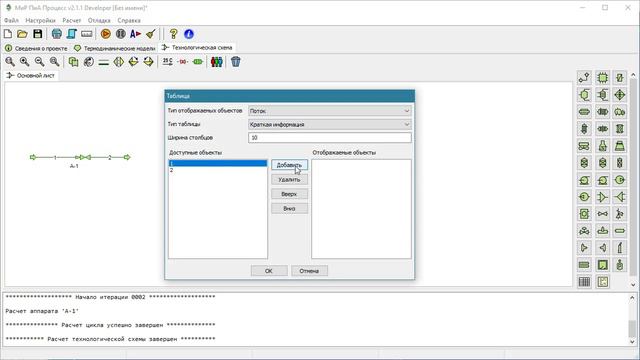Click the log line "Расчет аппарата 'А-1'"

pos(42,311)
